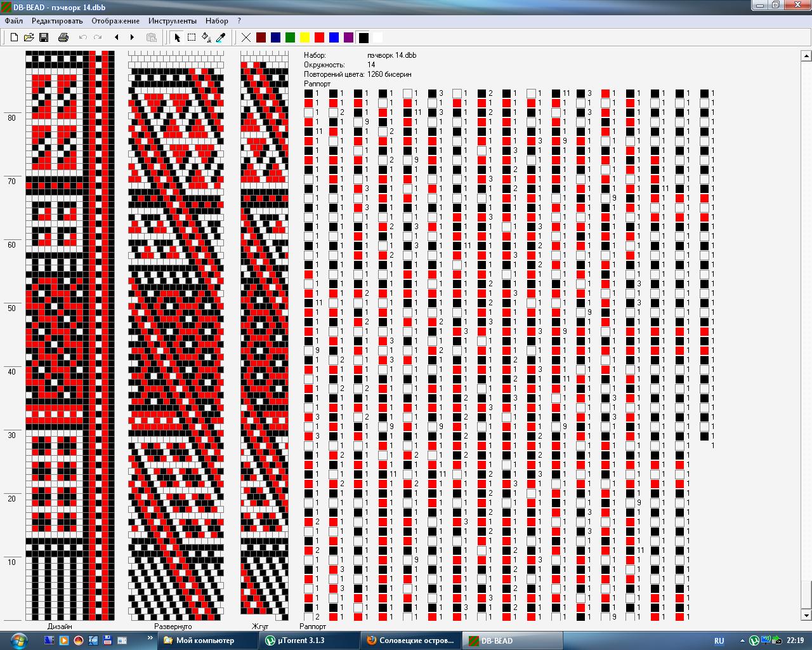Screen dimensions: 812x650
Task: Open a file with the folder icon
Action: click(29, 37)
